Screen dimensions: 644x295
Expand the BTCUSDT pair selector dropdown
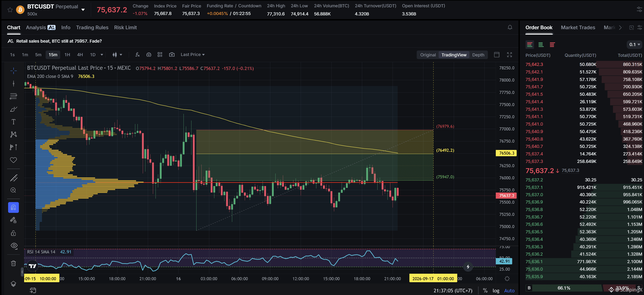pos(83,10)
